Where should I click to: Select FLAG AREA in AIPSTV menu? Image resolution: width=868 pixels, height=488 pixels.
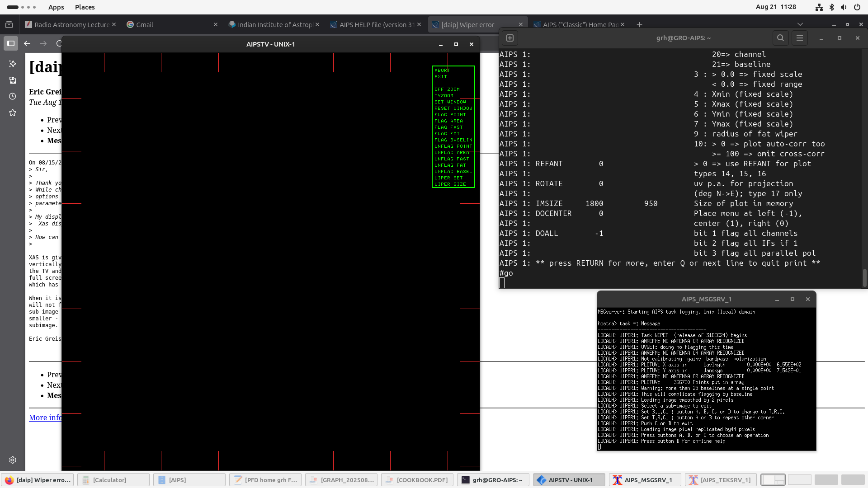(x=448, y=121)
